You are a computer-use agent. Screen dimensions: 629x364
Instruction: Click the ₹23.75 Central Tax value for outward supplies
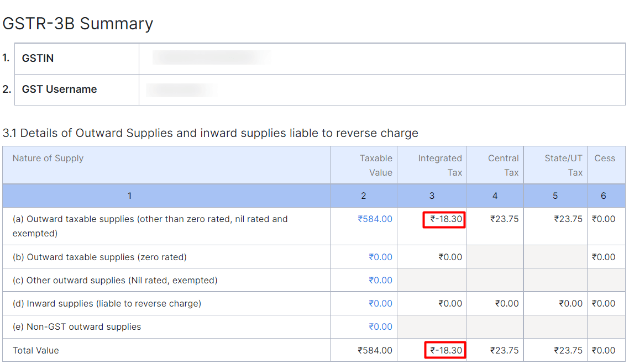(x=504, y=219)
